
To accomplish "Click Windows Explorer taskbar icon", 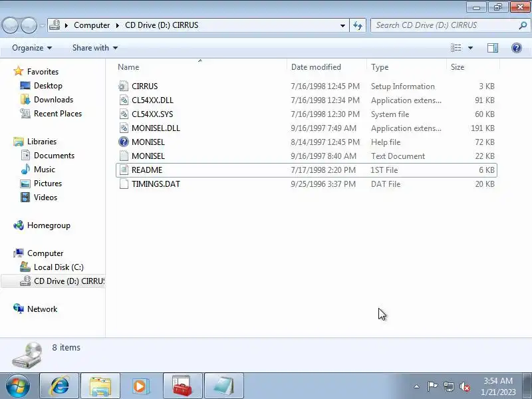I will click(x=100, y=386).
